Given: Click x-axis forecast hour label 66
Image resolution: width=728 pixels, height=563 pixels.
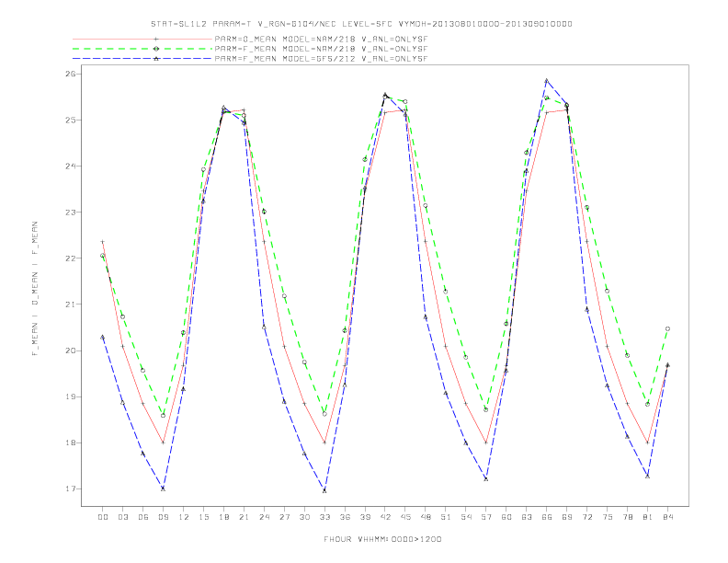Looking at the screenshot, I should pyautogui.click(x=547, y=517).
